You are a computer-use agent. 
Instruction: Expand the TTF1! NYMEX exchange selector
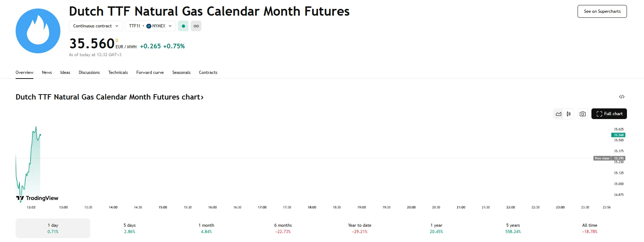150,26
